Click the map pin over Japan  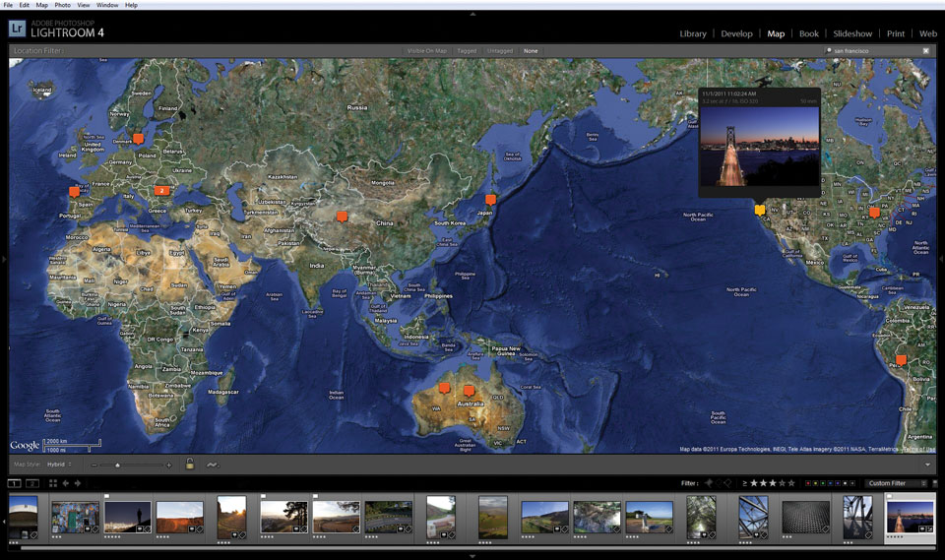tap(490, 199)
